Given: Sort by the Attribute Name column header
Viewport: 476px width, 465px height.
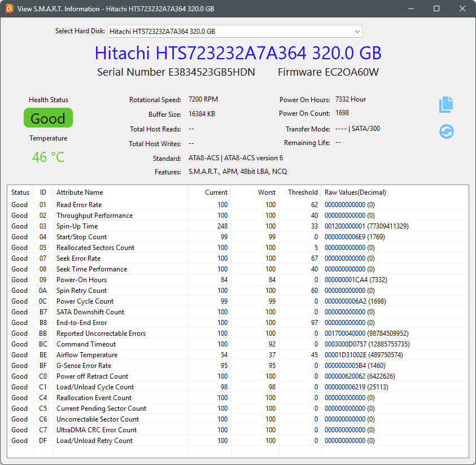Looking at the screenshot, I should click(121, 192).
